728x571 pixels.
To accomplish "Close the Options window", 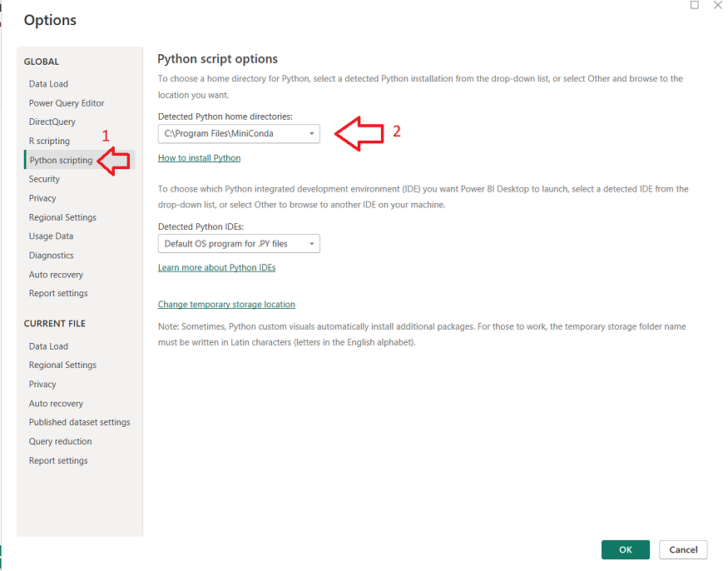I will click(718, 5).
